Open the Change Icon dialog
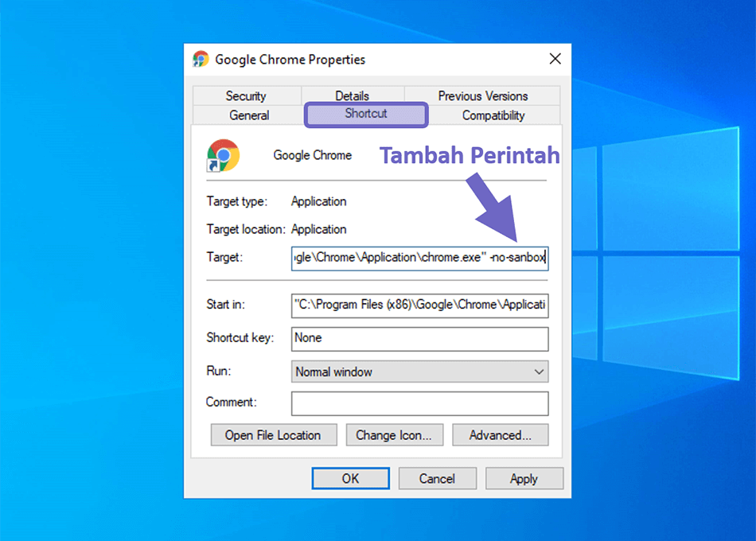Screen dimensions: 756x541 tap(395, 435)
